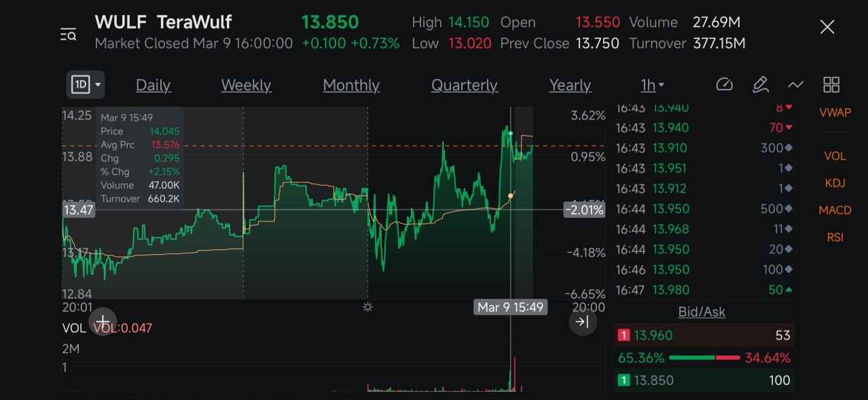This screenshot has width=868, height=400.
Task: Toggle the VOL indicator in sidebar
Action: pos(835,156)
